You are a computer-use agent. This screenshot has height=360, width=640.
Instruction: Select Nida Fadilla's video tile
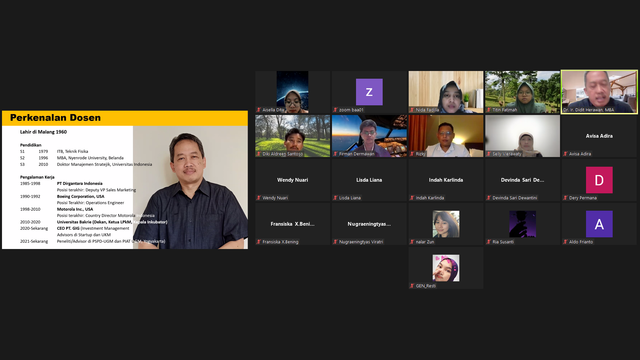point(446,92)
